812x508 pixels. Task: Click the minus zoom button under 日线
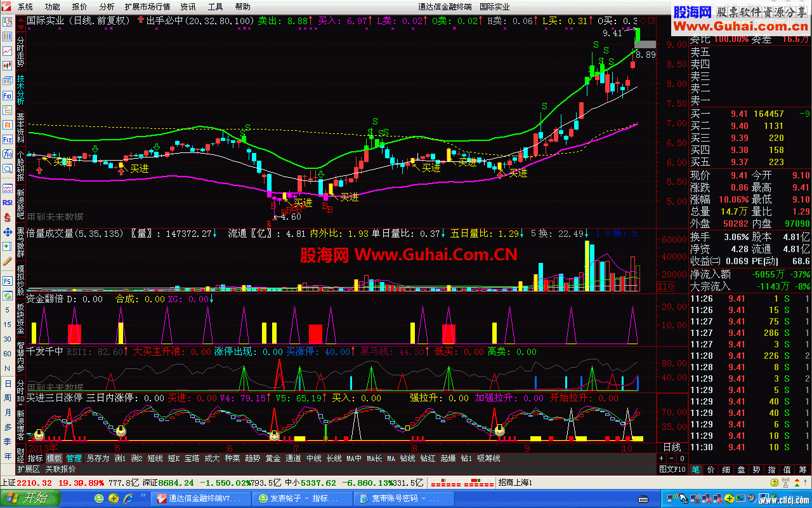pos(671,458)
